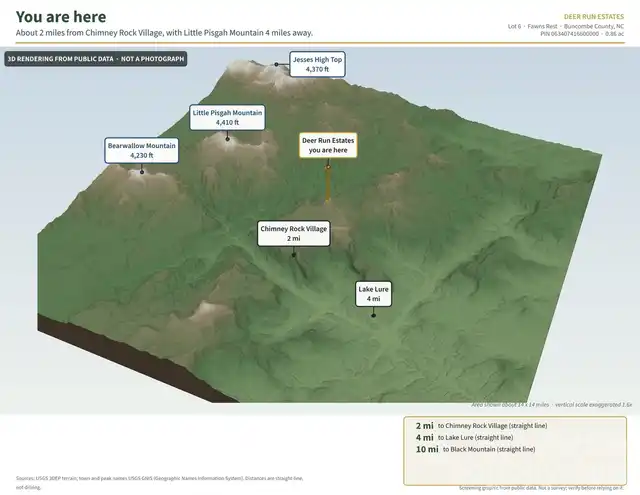
Task: Click the Little Pisgah Mountain summit dot
Action: click(x=227, y=139)
